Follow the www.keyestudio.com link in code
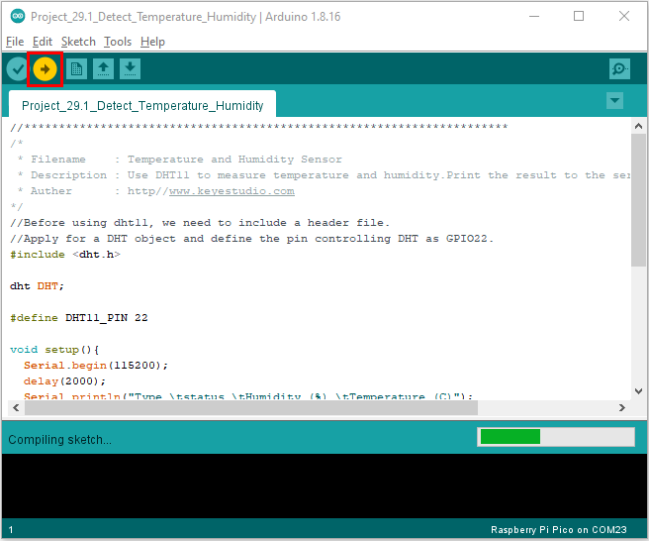This screenshot has width=650, height=541. click(232, 191)
